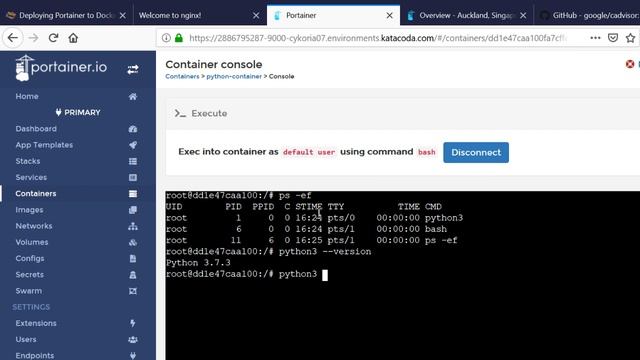
Task: Switch to Deploying Portainer to Docker tab
Action: 65,16
